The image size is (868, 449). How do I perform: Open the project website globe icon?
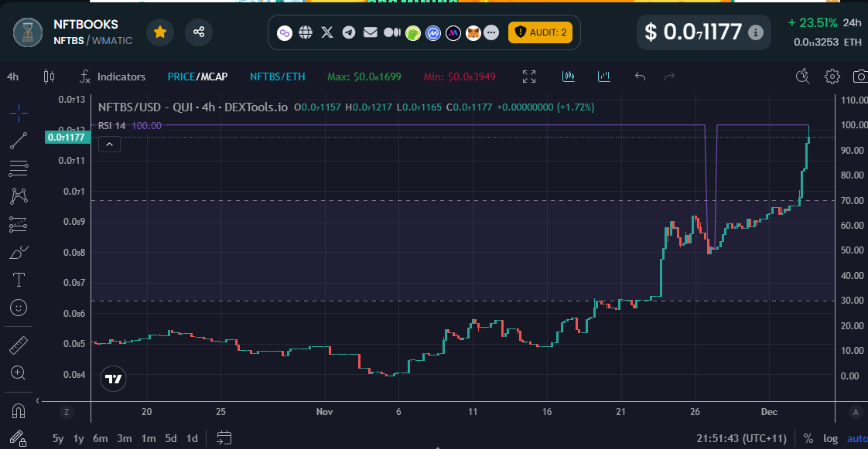306,32
